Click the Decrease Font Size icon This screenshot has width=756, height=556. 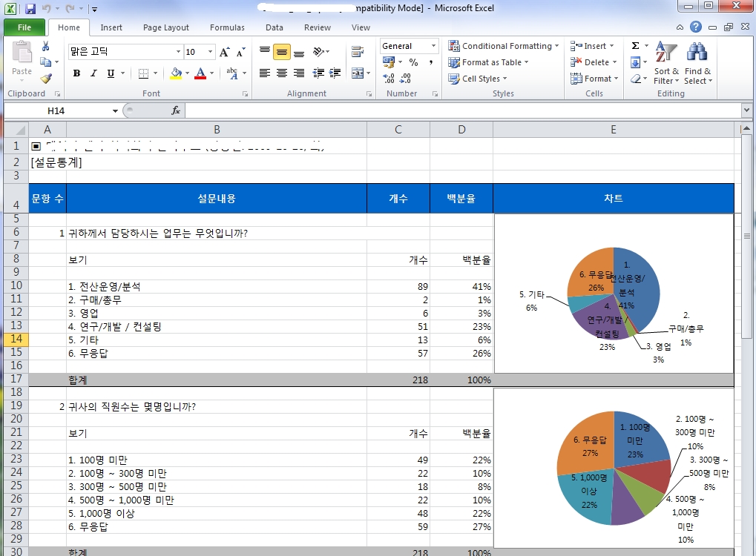coord(240,52)
